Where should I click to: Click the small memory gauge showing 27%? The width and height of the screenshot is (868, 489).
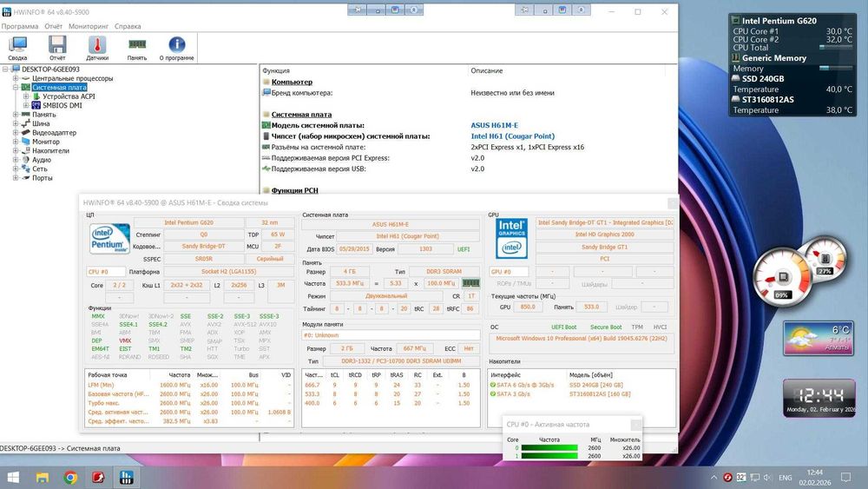point(825,258)
